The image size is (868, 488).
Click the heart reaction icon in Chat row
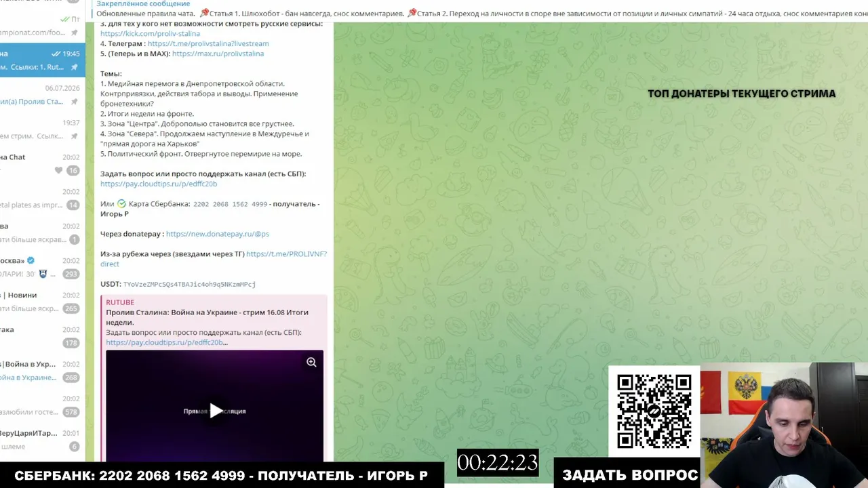[x=59, y=171]
